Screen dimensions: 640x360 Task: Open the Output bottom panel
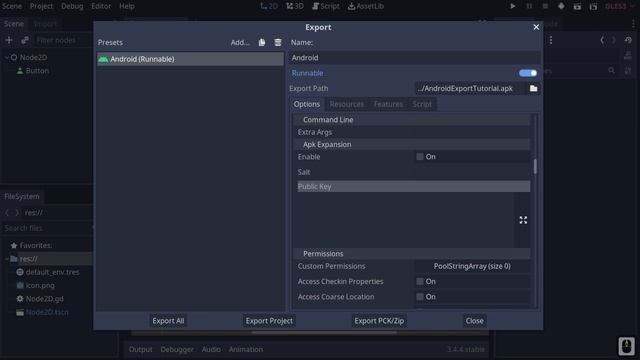pyautogui.click(x=140, y=349)
